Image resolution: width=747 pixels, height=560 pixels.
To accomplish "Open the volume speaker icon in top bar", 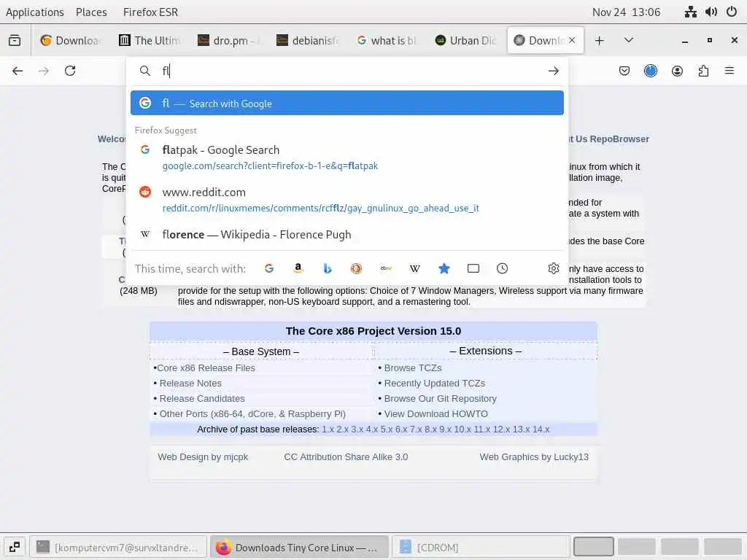I will tap(711, 12).
